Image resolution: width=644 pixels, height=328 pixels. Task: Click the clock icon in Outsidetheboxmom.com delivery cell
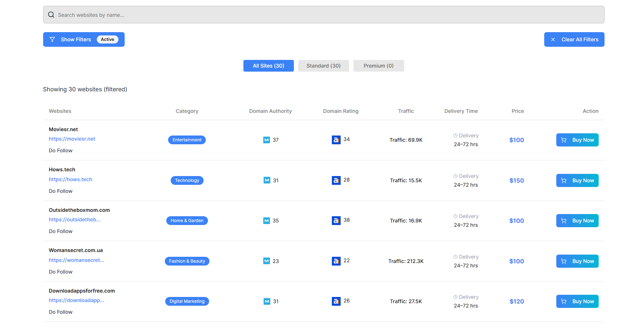455,216
